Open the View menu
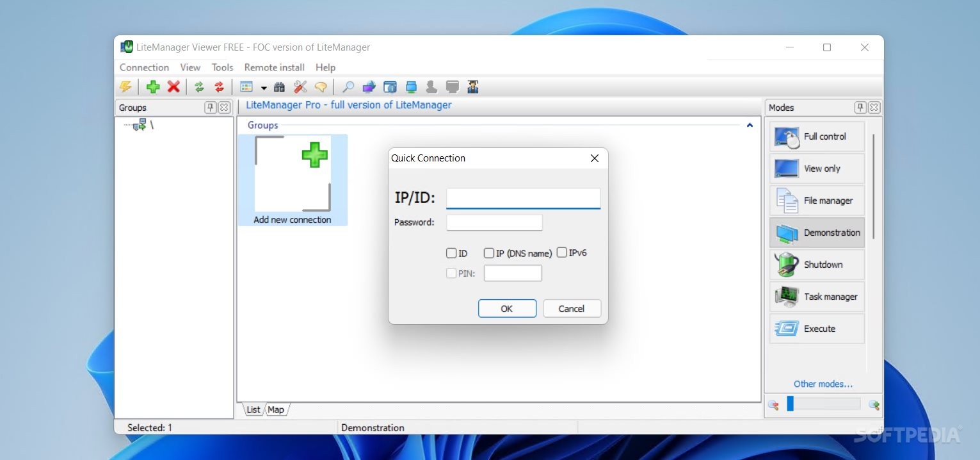 coord(190,67)
